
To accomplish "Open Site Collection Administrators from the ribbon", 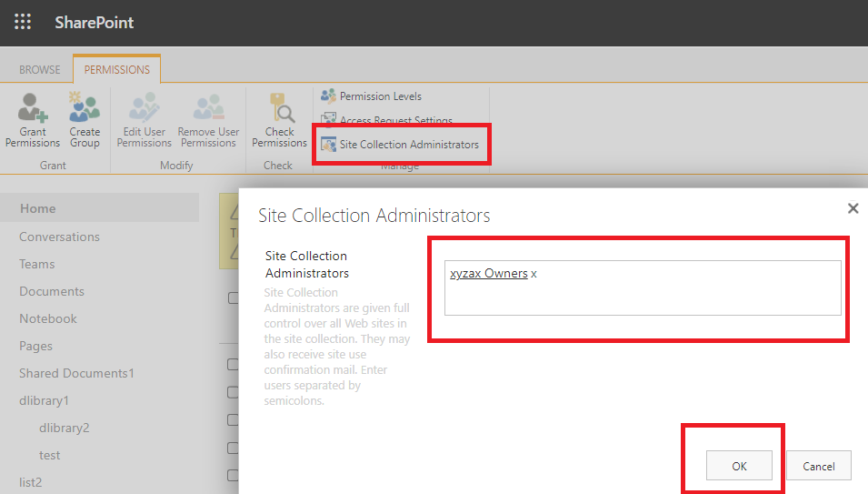I will pyautogui.click(x=409, y=145).
